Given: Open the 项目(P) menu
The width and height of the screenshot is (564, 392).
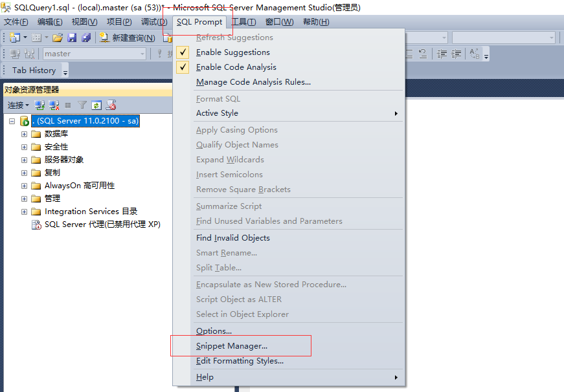Looking at the screenshot, I should tap(119, 22).
